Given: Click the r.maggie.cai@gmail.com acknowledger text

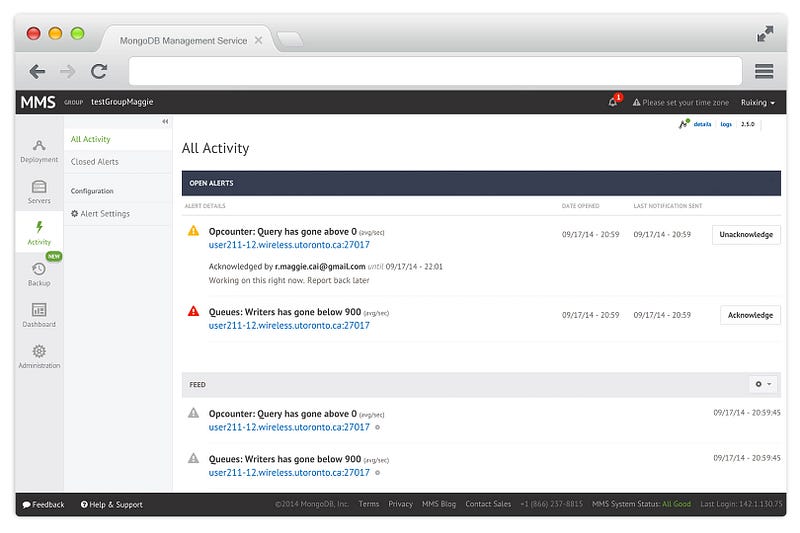Looking at the screenshot, I should [x=320, y=267].
